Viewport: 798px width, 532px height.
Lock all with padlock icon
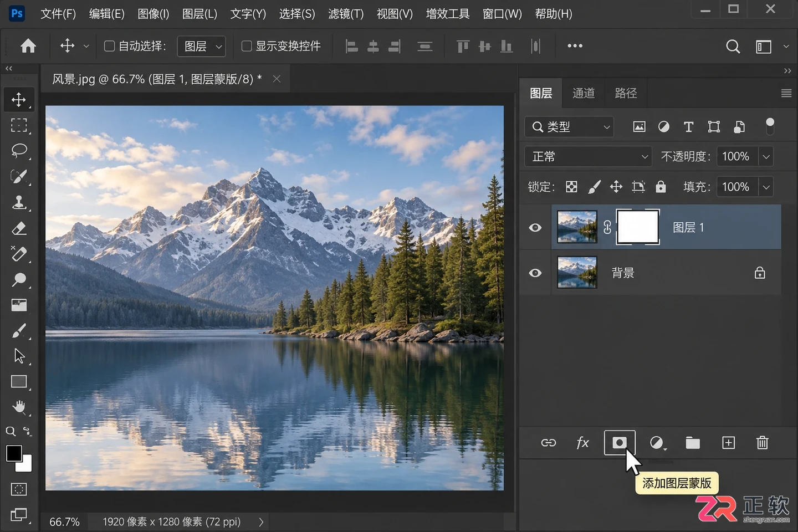(661, 187)
